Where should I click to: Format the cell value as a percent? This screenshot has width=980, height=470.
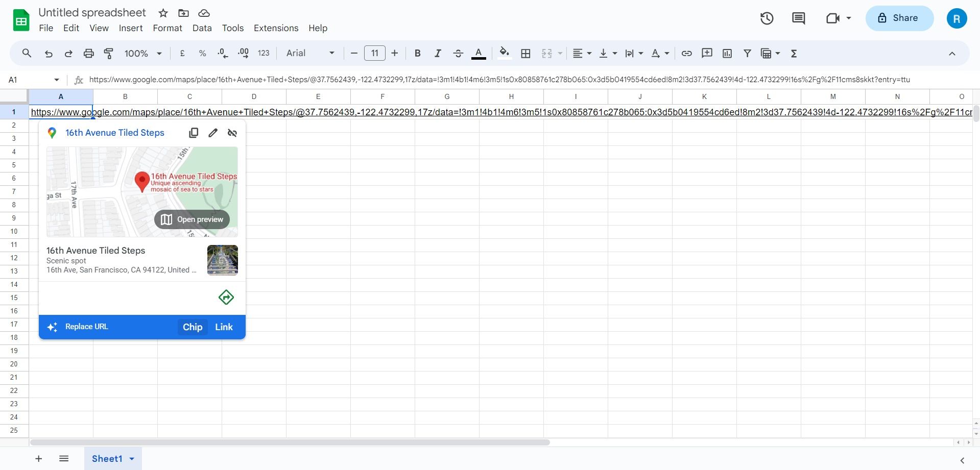pos(202,53)
